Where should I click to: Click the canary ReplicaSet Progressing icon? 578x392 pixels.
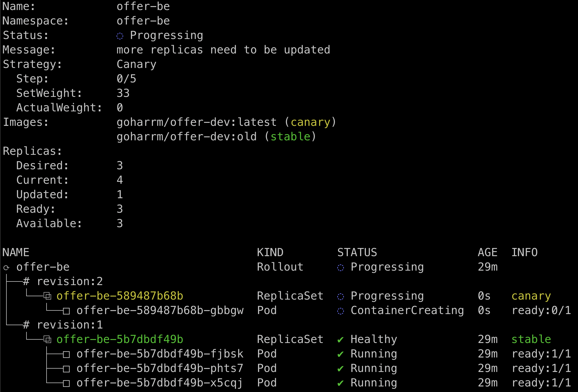click(x=341, y=297)
